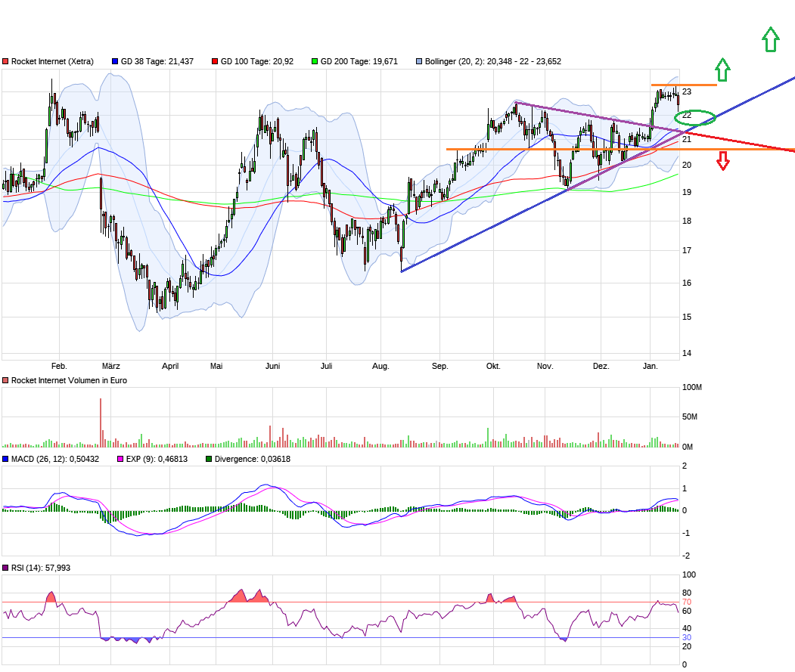Image resolution: width=795 pixels, height=672 pixels.
Task: Select the 'GD 200 Tage: 19,671' label
Action: tap(359, 61)
